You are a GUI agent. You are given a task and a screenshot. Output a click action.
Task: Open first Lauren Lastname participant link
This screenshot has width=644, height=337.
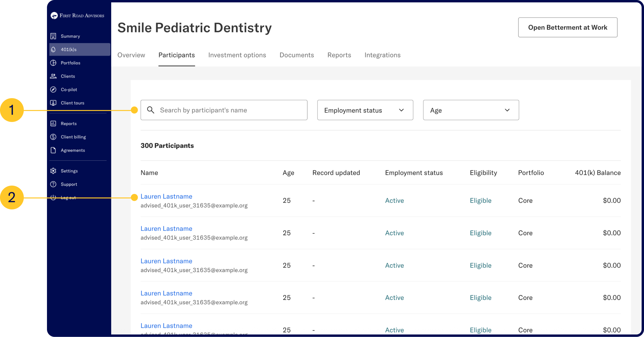[x=166, y=196]
